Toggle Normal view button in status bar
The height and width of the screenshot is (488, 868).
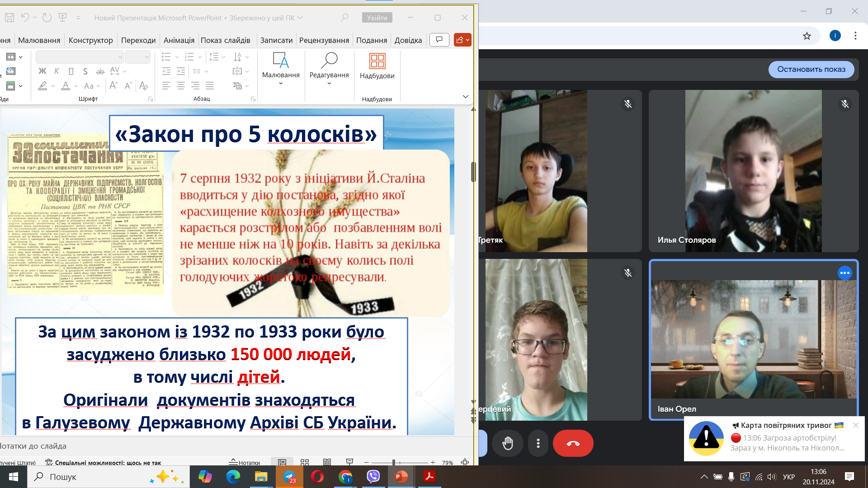(282, 462)
